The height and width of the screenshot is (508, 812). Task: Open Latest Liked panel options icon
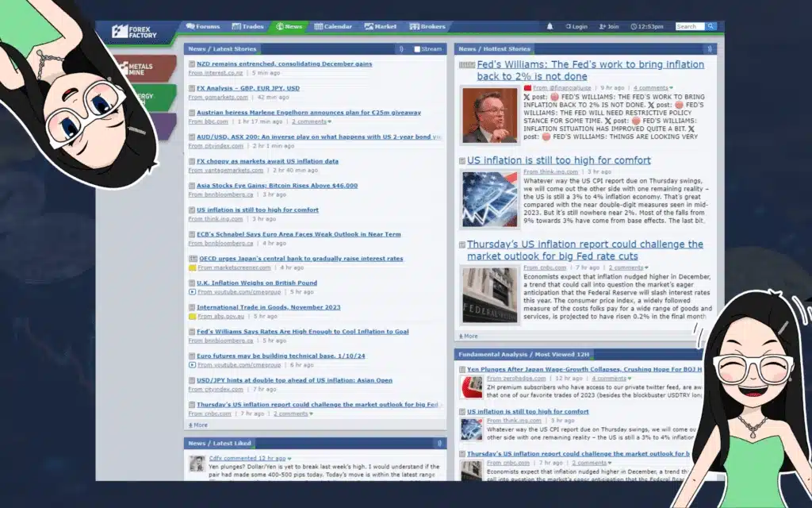click(x=439, y=444)
